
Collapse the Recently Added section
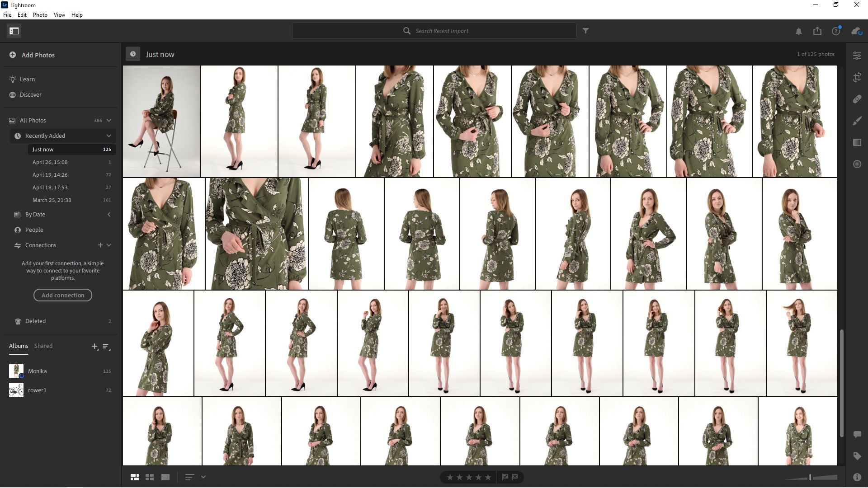pyautogui.click(x=109, y=136)
